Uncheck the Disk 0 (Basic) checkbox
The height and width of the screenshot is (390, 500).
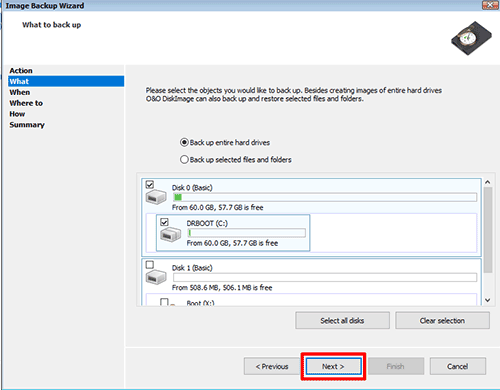(x=150, y=184)
